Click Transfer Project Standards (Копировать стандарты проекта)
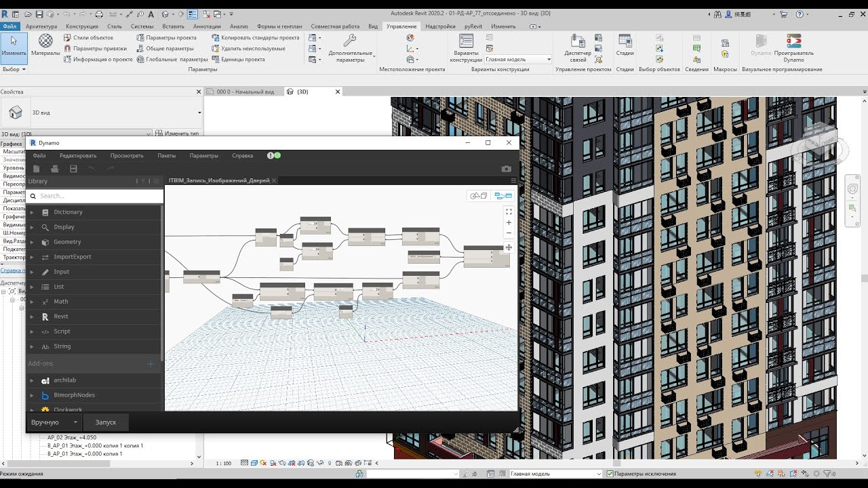Screen dimensions: 868x488 pos(256,38)
